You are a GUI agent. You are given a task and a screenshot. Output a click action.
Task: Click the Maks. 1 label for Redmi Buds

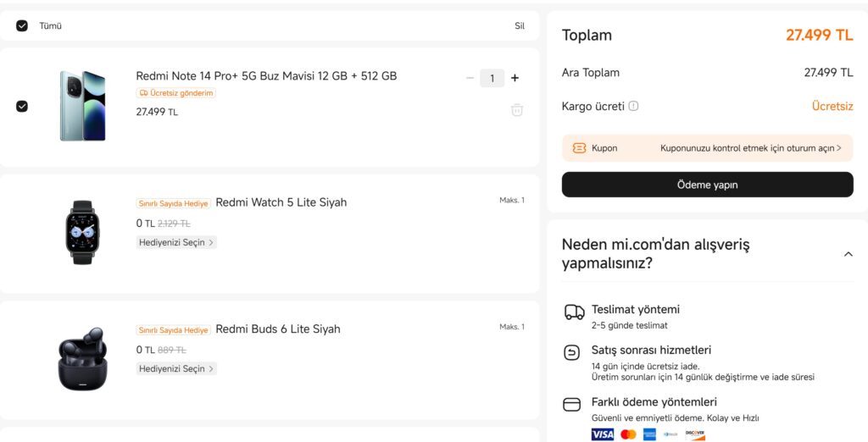(511, 327)
